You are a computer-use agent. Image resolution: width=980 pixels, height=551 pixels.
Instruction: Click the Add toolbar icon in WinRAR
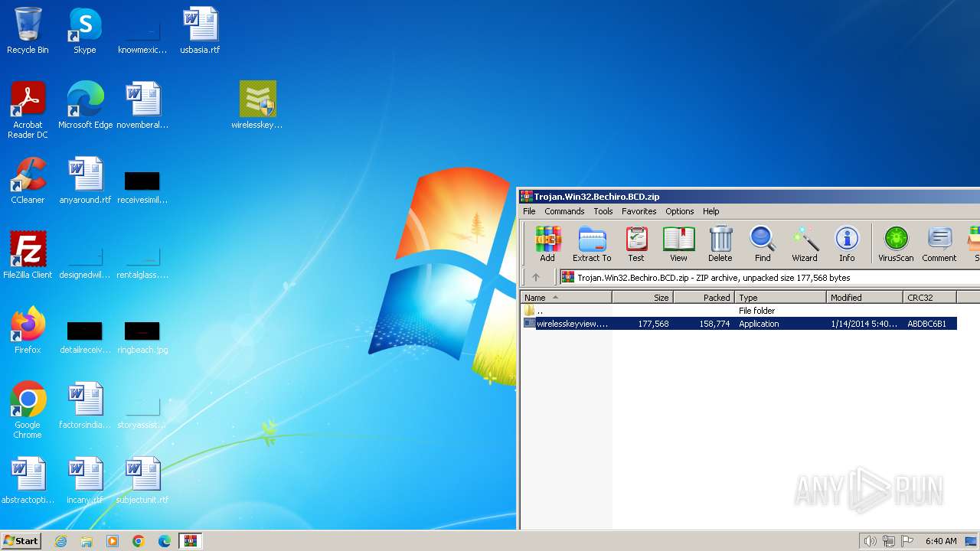click(547, 244)
